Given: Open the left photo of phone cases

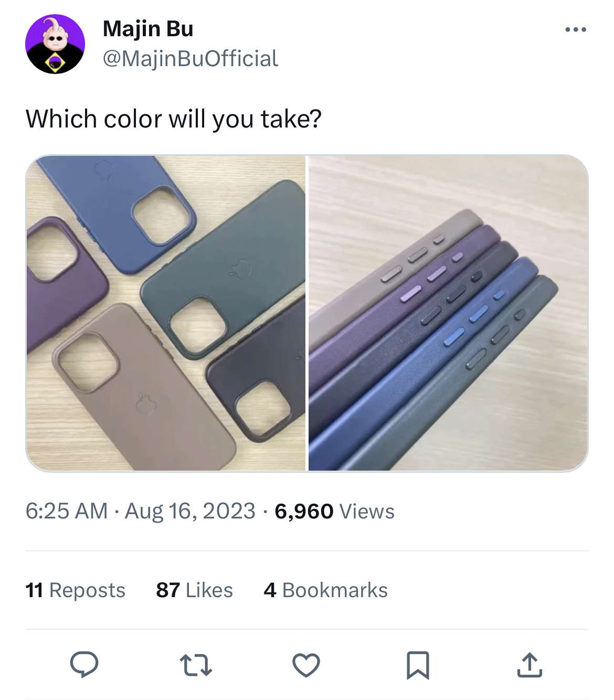Looking at the screenshot, I should (x=166, y=313).
